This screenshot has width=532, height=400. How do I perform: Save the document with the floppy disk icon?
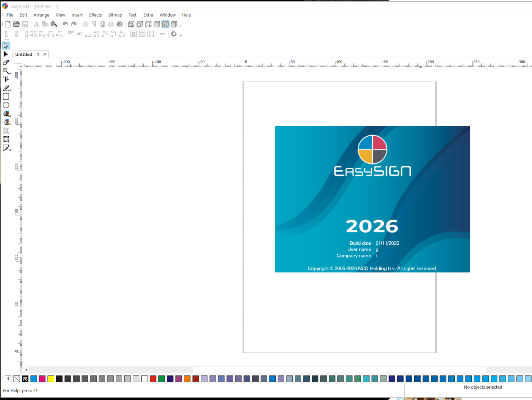pyautogui.click(x=25, y=24)
